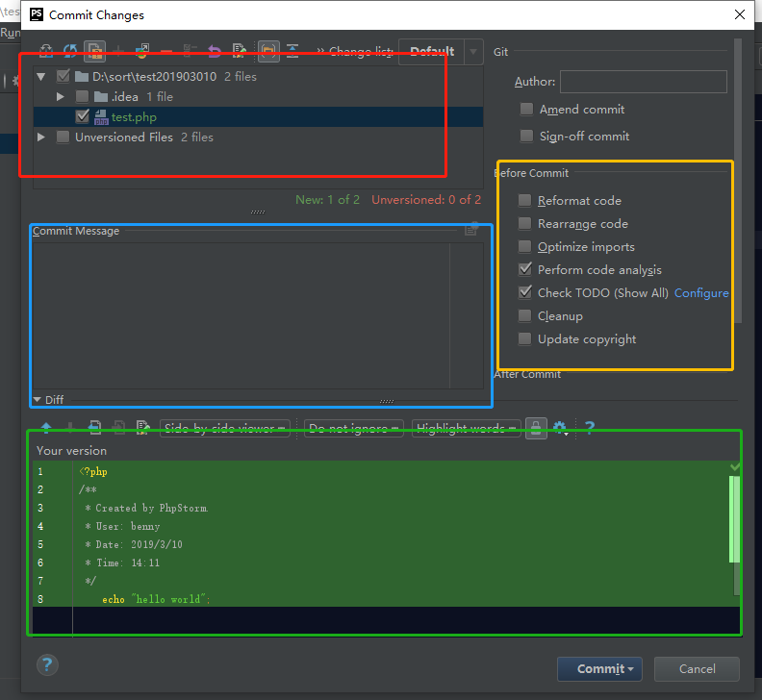Click the blue diff help question mark

coord(590,428)
